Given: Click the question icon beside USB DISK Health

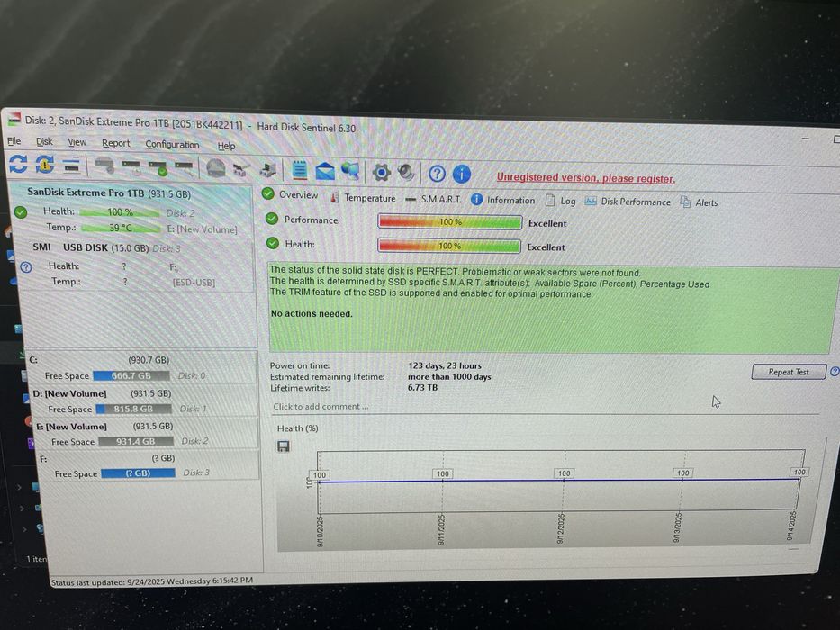Looking at the screenshot, I should pos(26,266).
